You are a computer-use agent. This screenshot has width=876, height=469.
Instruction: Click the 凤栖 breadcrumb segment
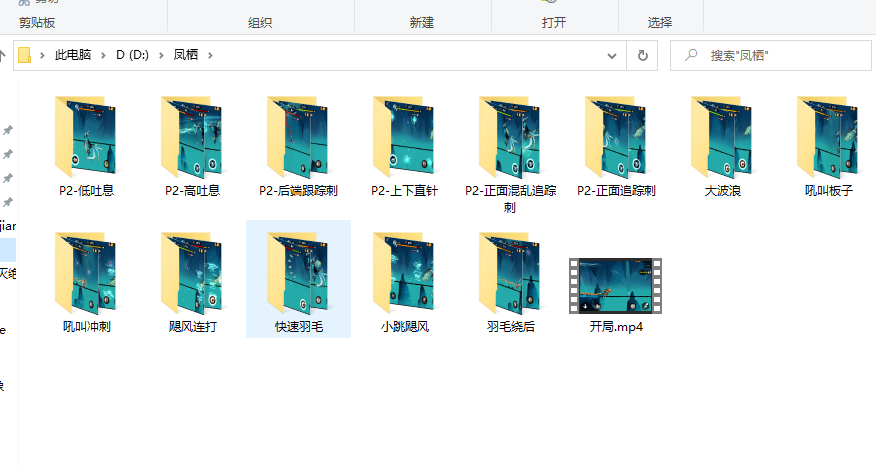[185, 55]
